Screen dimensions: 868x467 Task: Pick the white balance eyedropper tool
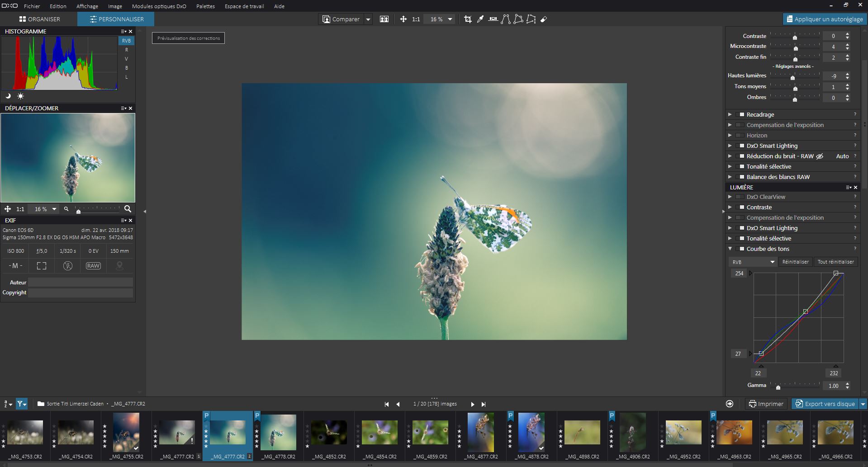(x=480, y=19)
